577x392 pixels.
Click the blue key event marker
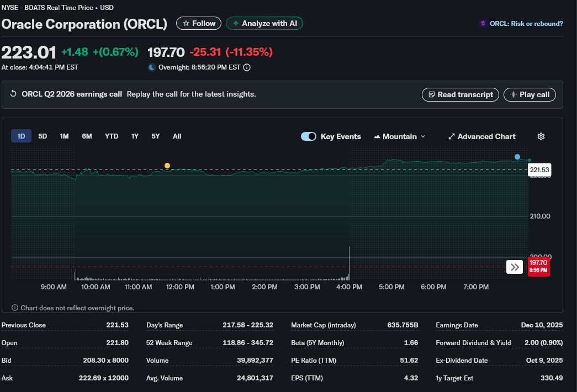[x=517, y=157]
